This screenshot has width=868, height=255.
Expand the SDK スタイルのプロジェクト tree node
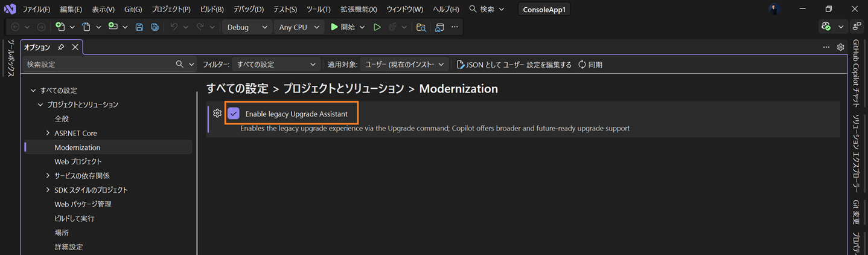pyautogui.click(x=48, y=190)
